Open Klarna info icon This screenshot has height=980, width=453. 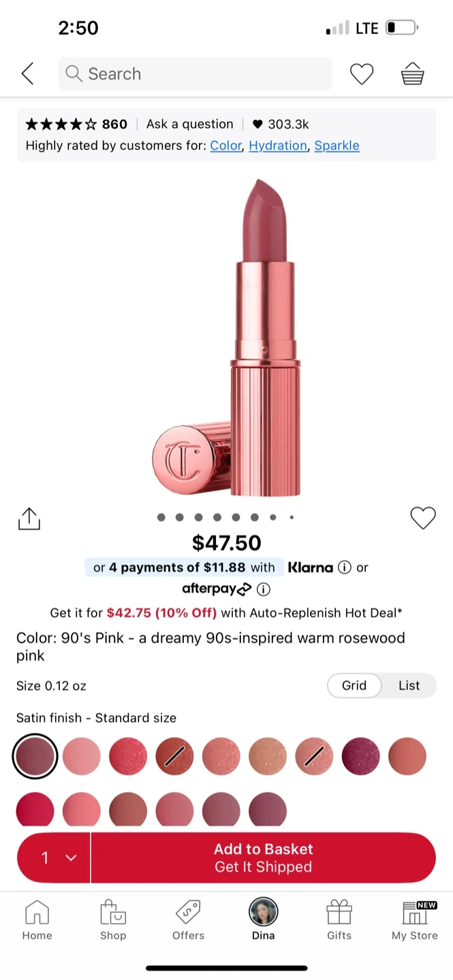345,568
